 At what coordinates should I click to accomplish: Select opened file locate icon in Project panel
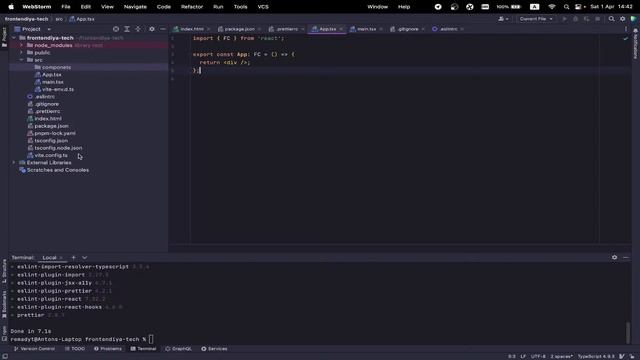coord(116,29)
